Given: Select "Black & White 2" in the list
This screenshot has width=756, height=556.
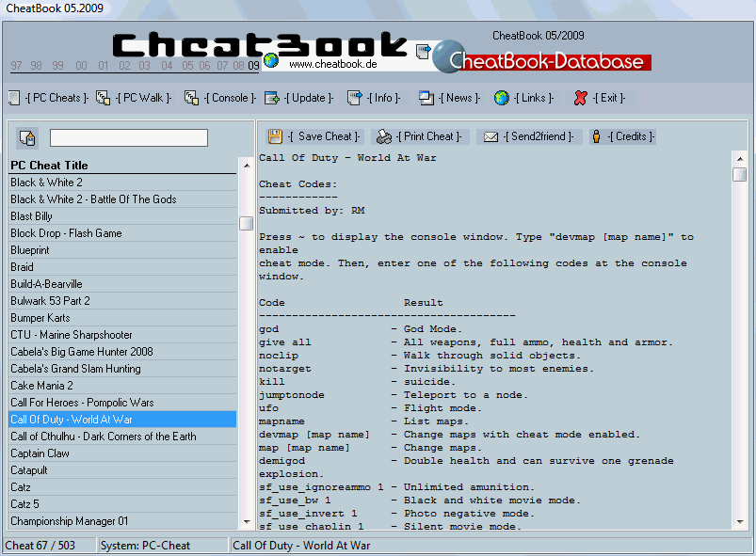Looking at the screenshot, I should [x=123, y=183].
